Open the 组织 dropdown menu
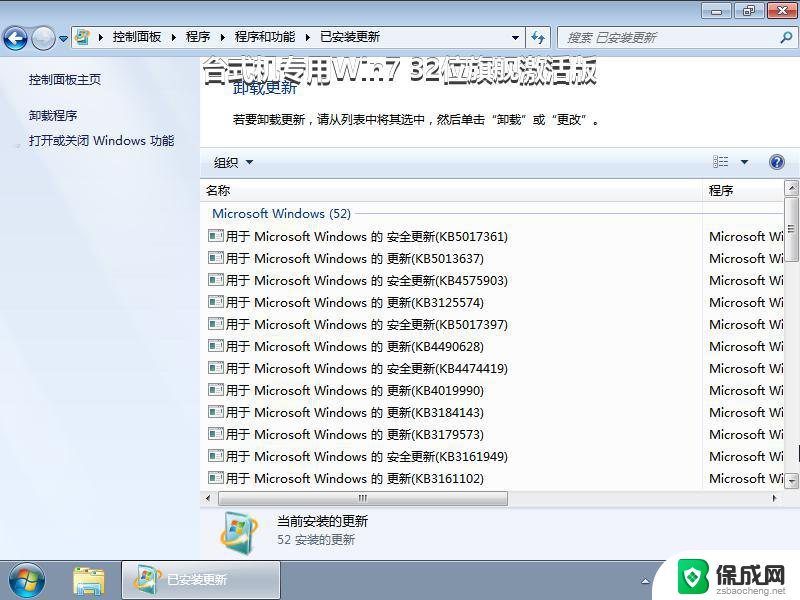 pos(233,162)
